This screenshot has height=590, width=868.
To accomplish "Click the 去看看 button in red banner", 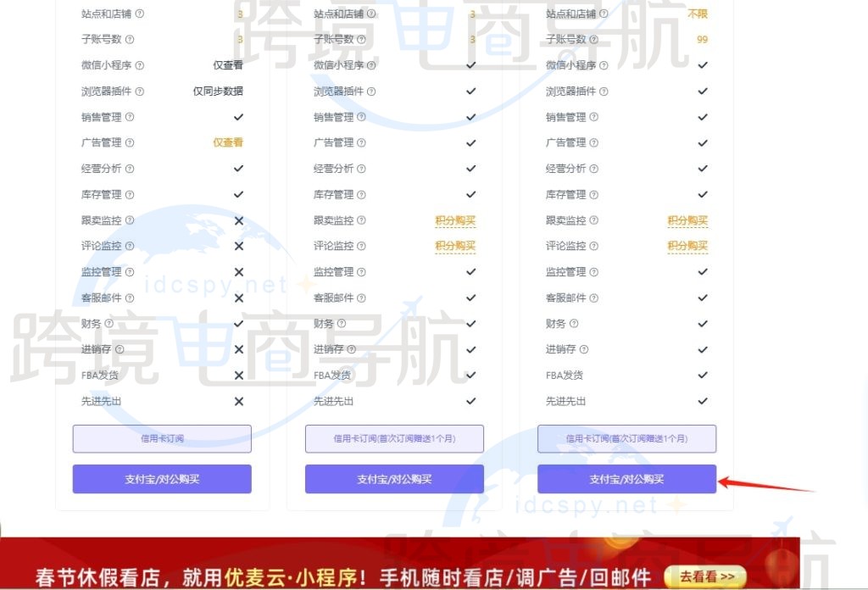I will (x=706, y=574).
